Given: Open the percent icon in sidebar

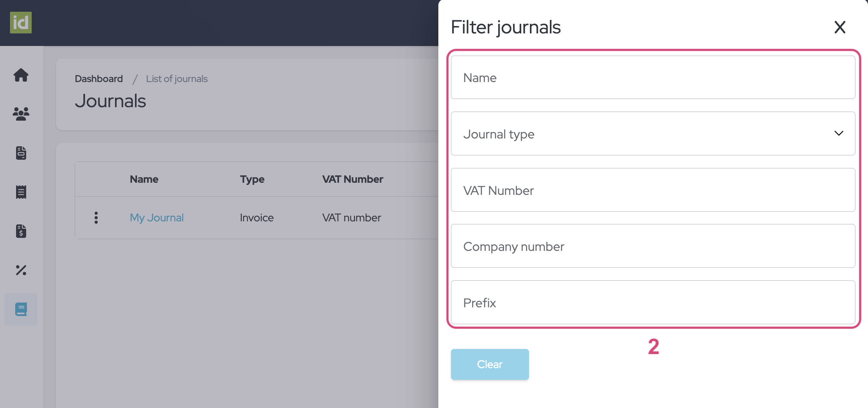Looking at the screenshot, I should 21,270.
